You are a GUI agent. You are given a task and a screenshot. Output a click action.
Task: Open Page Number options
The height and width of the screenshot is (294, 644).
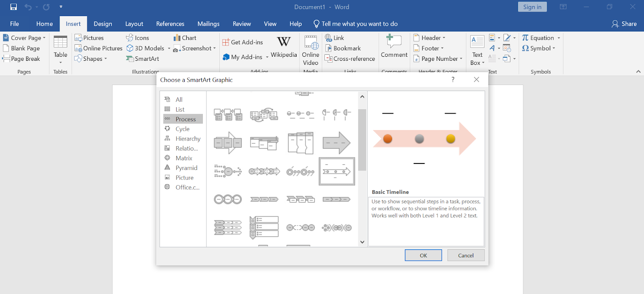click(x=438, y=59)
